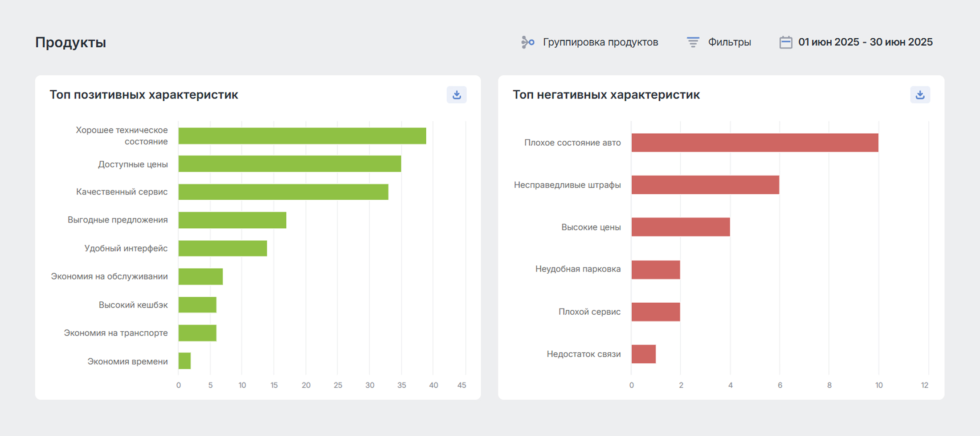Viewport: 980px width, 436px height.
Task: Click the Высокие цены label
Action: point(591,227)
